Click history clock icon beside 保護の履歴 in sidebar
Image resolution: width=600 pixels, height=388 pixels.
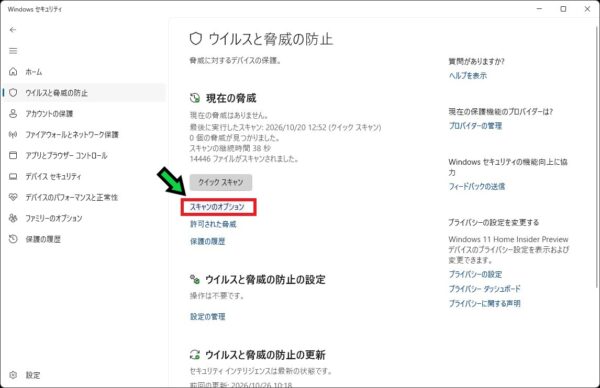pyautogui.click(x=13, y=239)
